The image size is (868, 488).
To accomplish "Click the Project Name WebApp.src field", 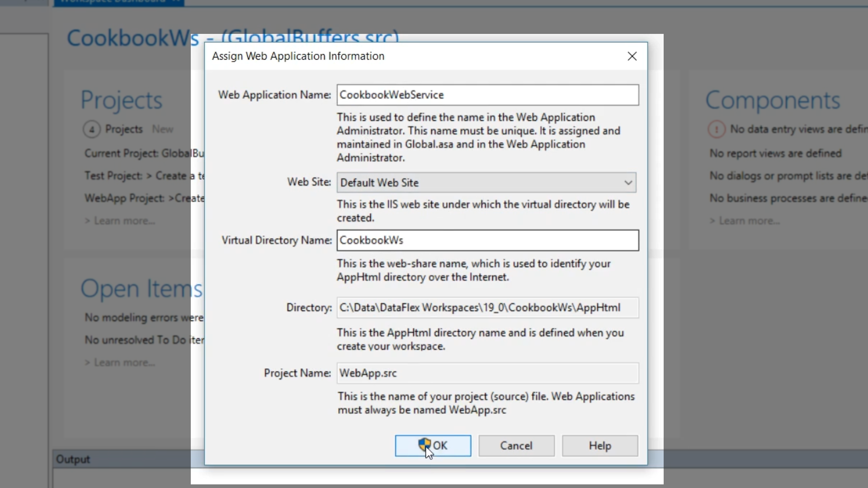I will (x=487, y=373).
